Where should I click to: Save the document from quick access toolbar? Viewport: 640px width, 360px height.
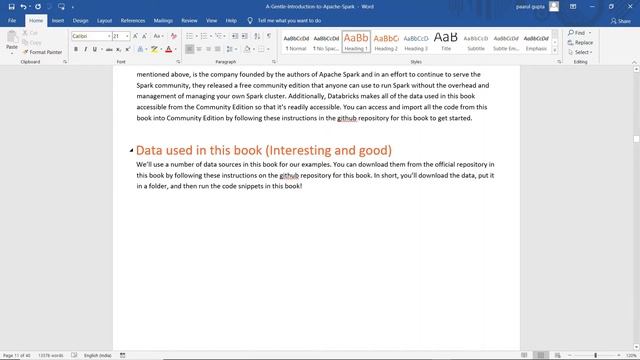coord(11,7)
